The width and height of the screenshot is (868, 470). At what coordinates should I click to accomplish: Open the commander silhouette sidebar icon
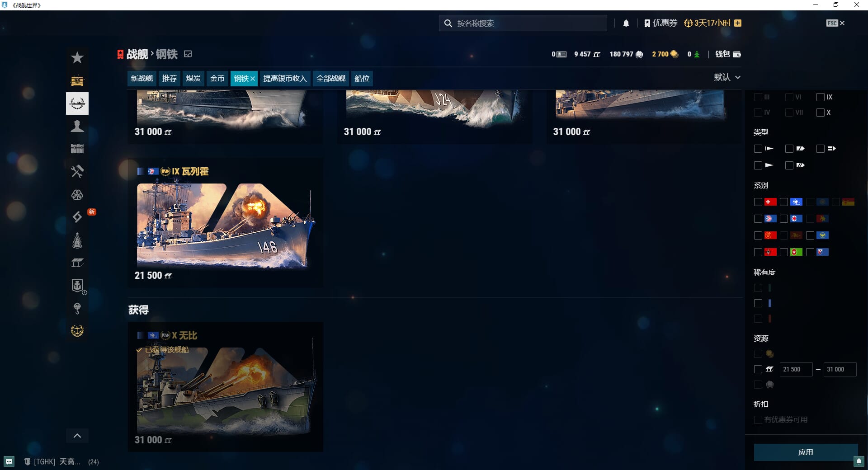[77, 126]
